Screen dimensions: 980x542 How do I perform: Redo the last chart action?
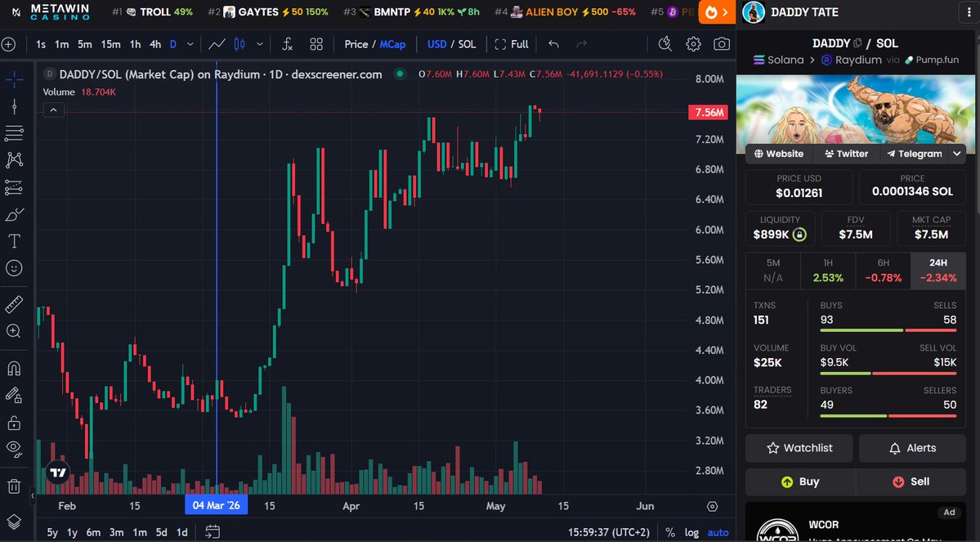581,44
